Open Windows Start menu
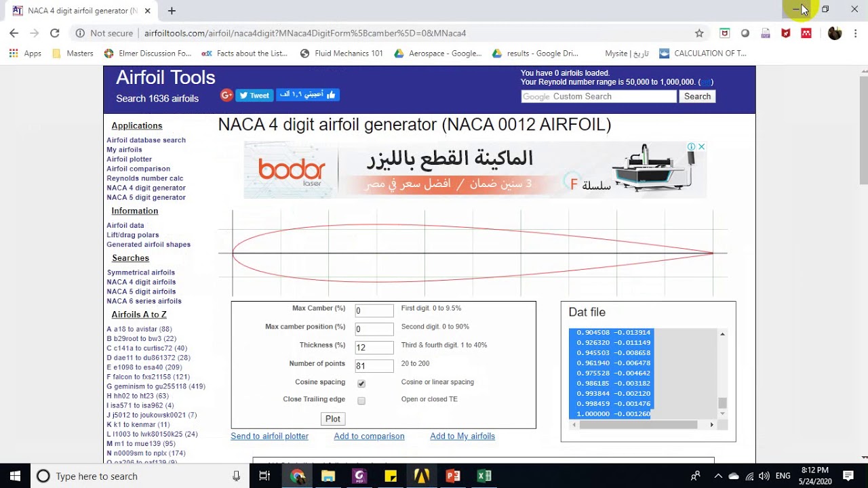The height and width of the screenshot is (488, 868). [15, 476]
